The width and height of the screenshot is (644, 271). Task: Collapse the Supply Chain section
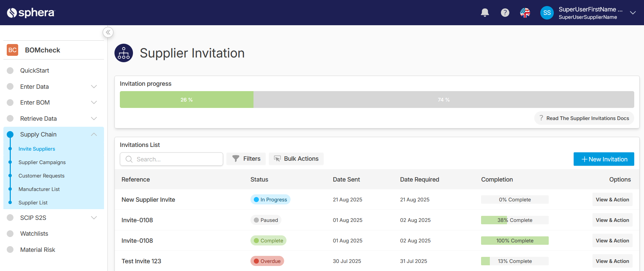coord(94,134)
